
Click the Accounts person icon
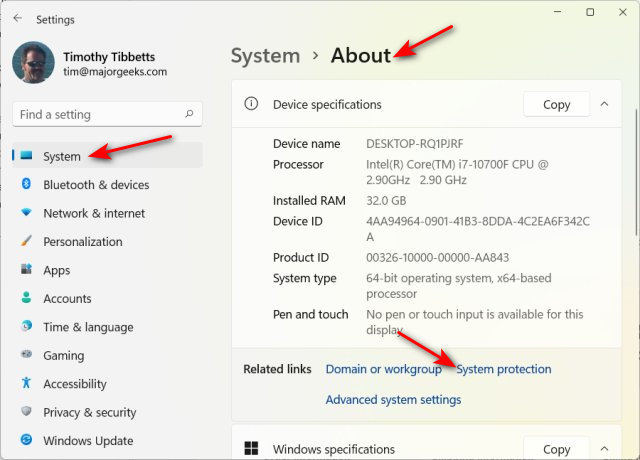tap(26, 298)
